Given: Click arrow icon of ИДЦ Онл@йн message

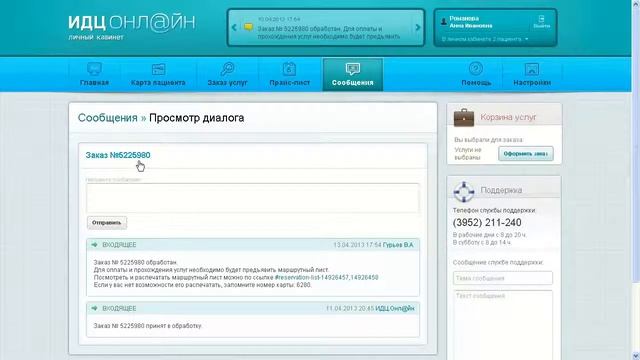Looking at the screenshot, I should pyautogui.click(x=95, y=309).
